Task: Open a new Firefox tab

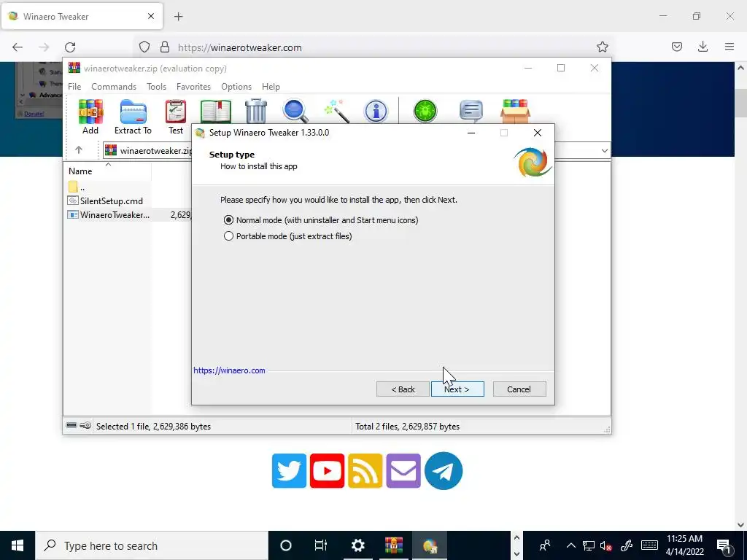Action: click(x=178, y=17)
